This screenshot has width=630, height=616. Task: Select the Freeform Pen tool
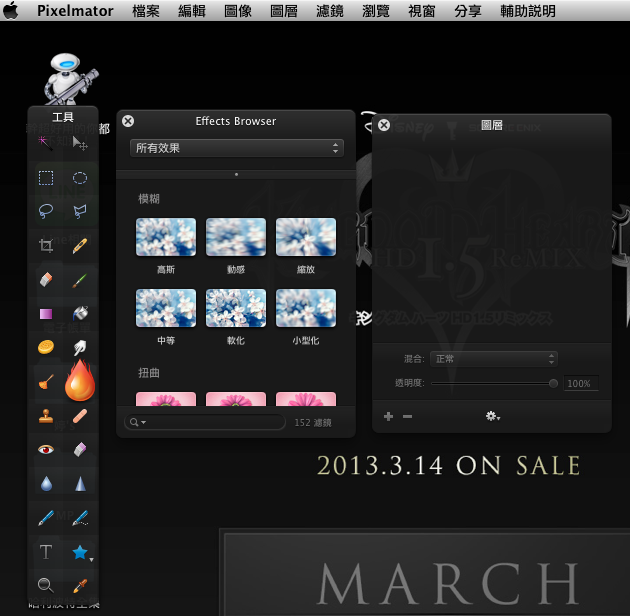80,518
